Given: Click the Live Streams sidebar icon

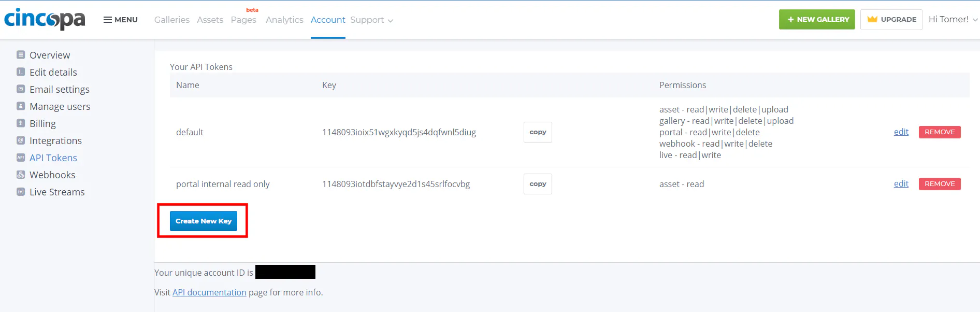Looking at the screenshot, I should [x=21, y=191].
